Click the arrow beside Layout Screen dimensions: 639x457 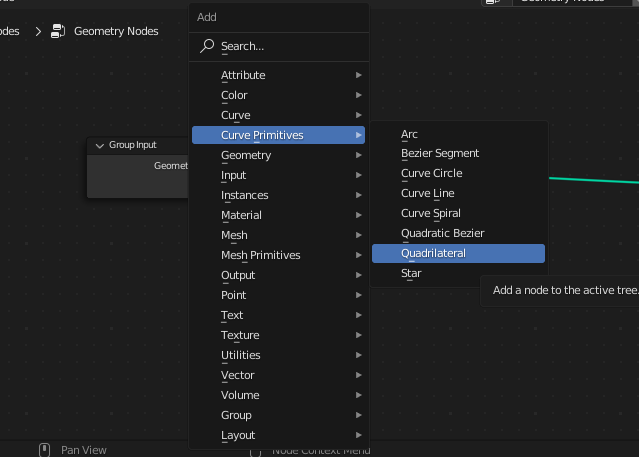pos(359,435)
